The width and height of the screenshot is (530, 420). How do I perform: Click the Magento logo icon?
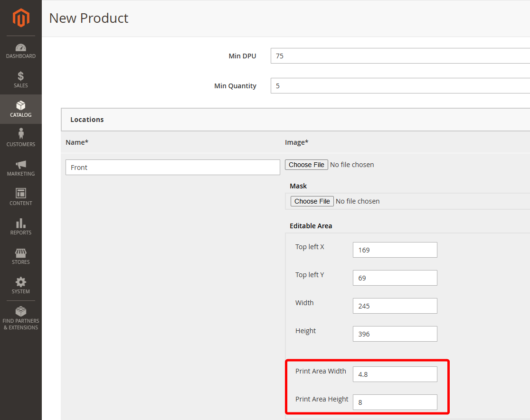[x=20, y=18]
